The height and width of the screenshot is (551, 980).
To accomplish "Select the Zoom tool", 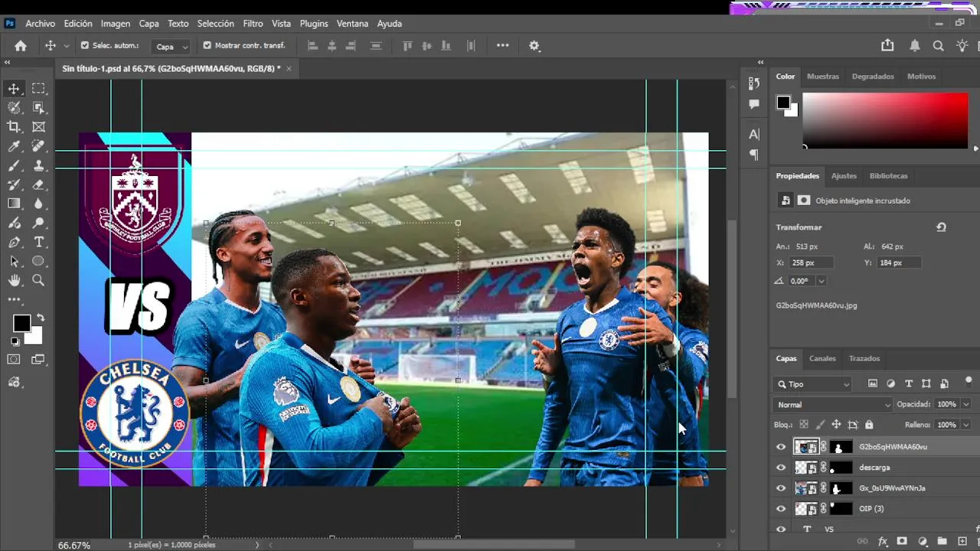I will tap(38, 280).
